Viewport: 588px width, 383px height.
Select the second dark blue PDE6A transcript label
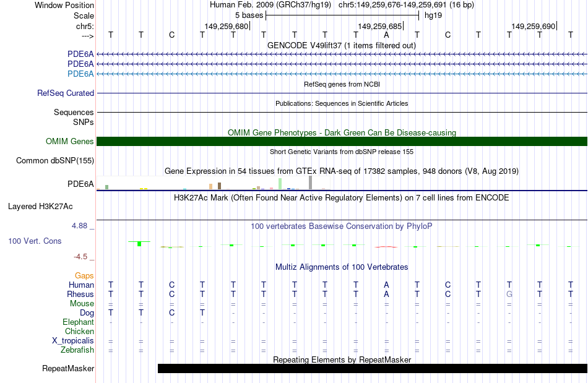pyautogui.click(x=80, y=64)
